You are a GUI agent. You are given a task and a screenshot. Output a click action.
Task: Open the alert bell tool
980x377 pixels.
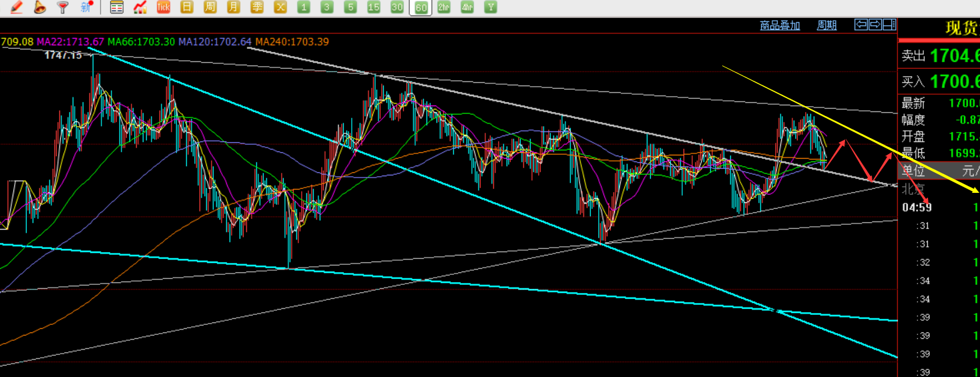(39, 7)
